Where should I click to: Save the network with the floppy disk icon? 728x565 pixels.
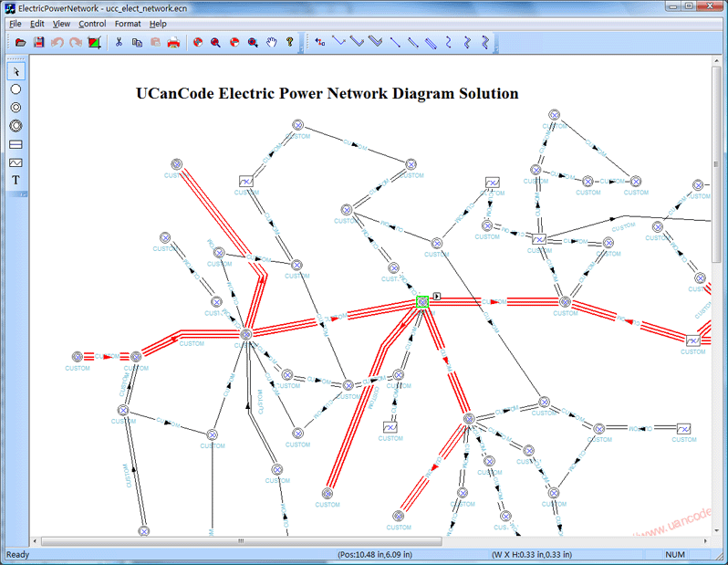[x=39, y=43]
